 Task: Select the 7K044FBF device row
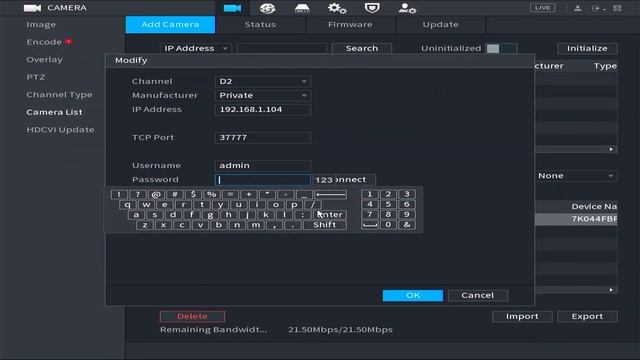pyautogui.click(x=576, y=219)
